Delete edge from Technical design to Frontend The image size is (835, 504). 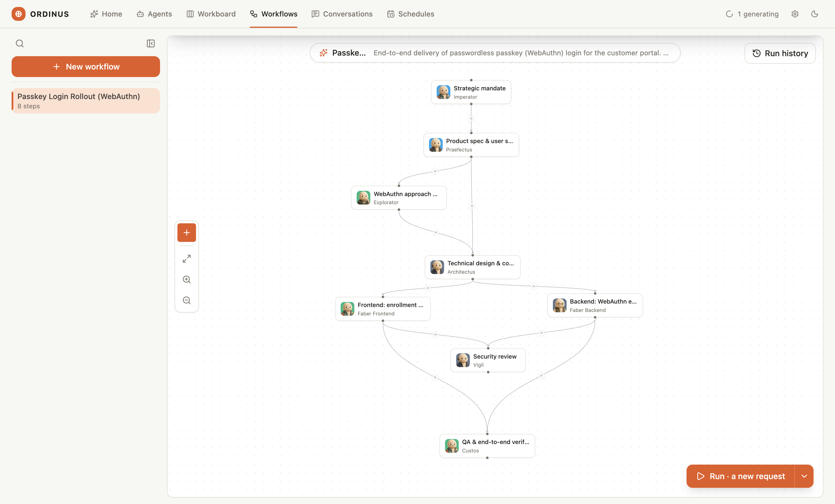(428, 288)
